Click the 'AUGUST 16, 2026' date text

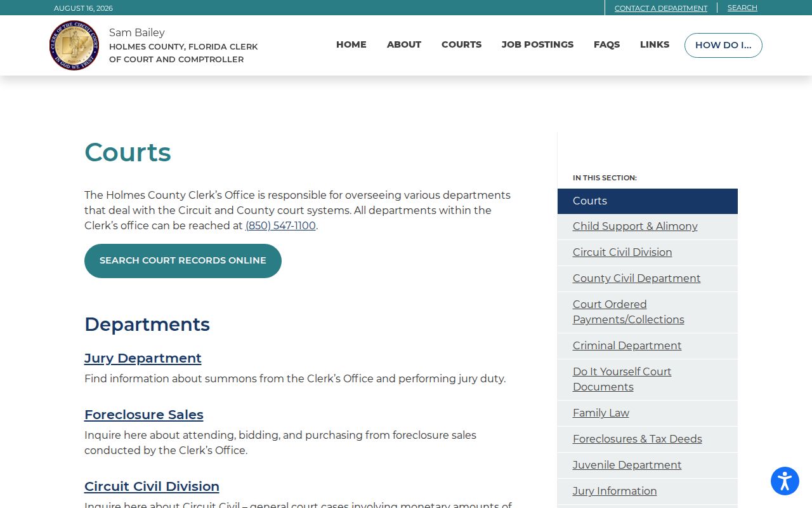(83, 8)
